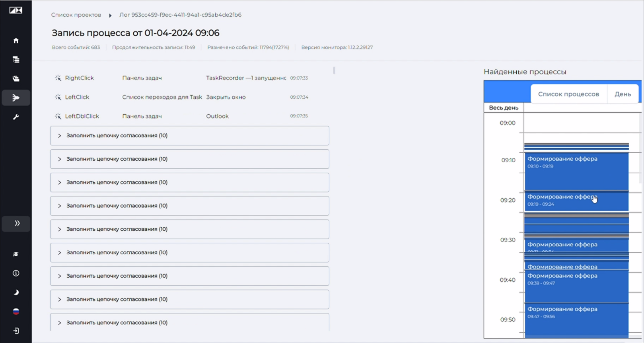
Task: Click the stacked layers sidebar icon
Action: 16,79
